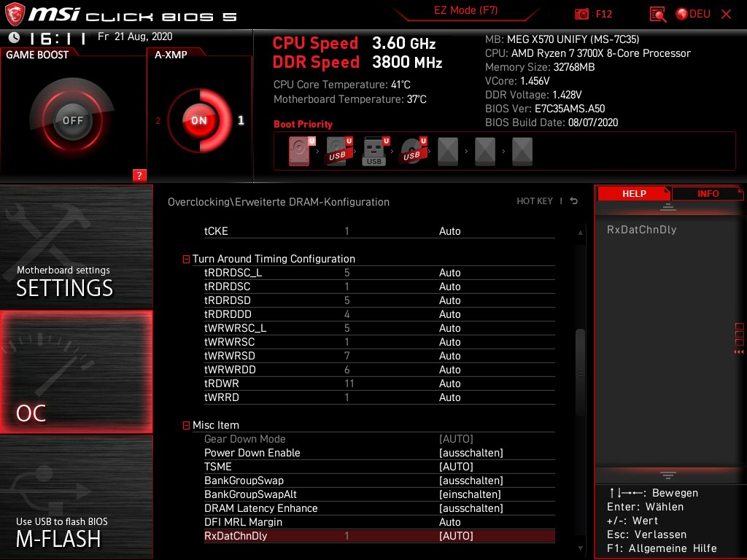Click the red triple-arrow side panel toggle

coord(739,352)
